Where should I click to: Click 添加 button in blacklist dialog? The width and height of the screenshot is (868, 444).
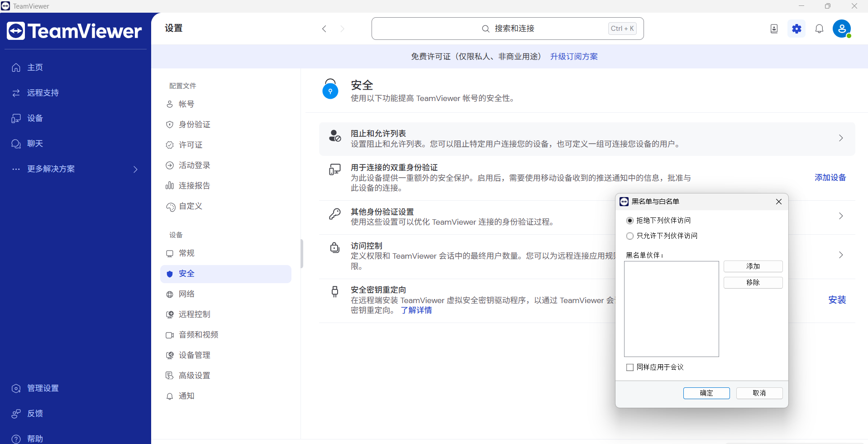click(x=753, y=266)
